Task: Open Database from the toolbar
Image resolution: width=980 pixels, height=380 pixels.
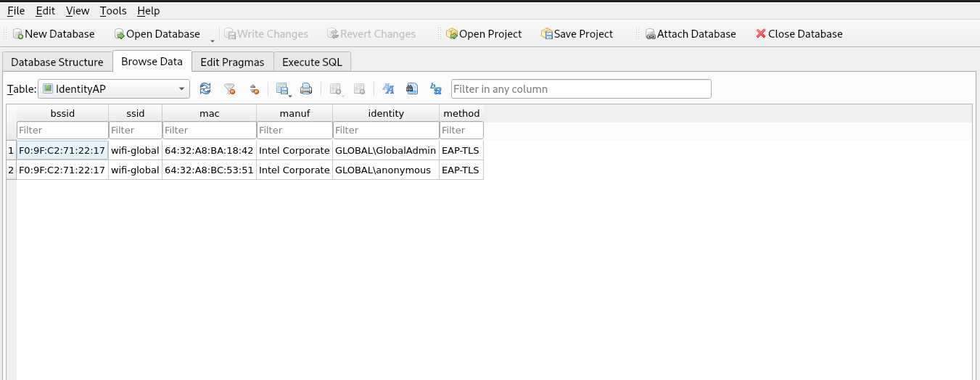Action: click(x=157, y=34)
